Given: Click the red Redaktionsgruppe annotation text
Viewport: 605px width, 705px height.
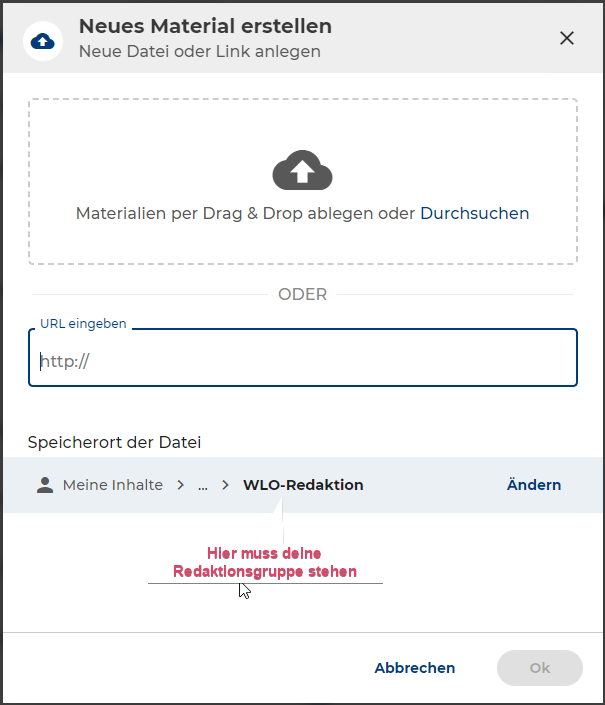Looking at the screenshot, I should click(265, 562).
